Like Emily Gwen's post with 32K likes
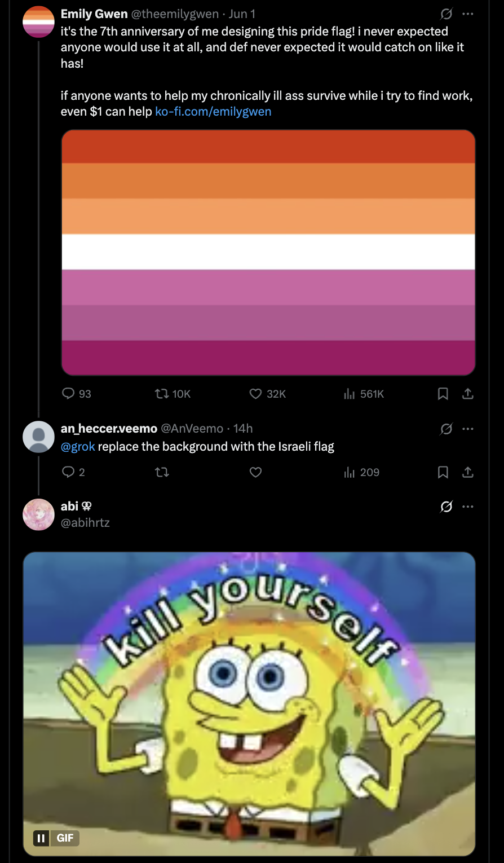 pyautogui.click(x=256, y=394)
